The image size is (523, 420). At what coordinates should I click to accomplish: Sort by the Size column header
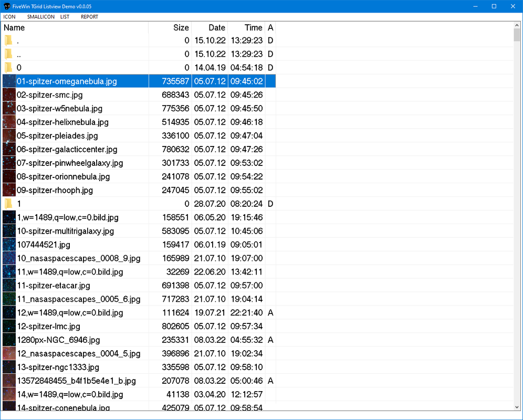click(170, 28)
